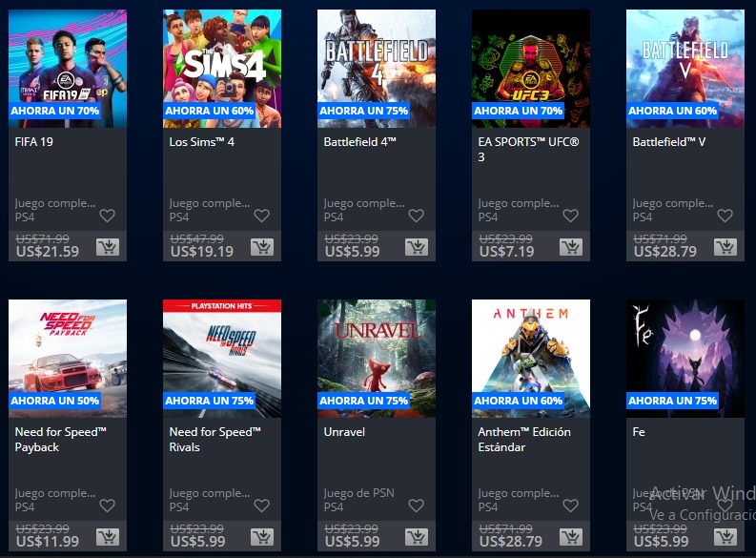Add EA SPORTS UFC 3 to cart
Screen dimensions: 756x558
click(x=571, y=247)
